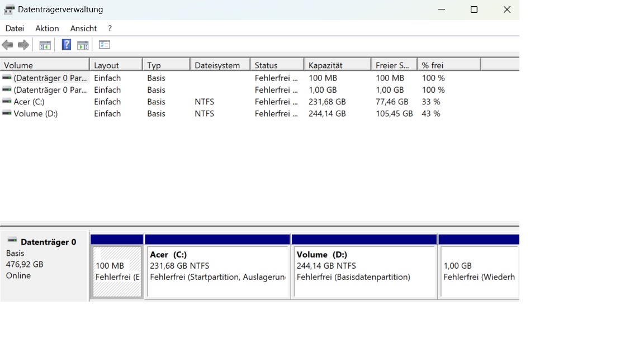Click the Forward arrow toolbar icon
The image size is (644, 362).
[23, 45]
